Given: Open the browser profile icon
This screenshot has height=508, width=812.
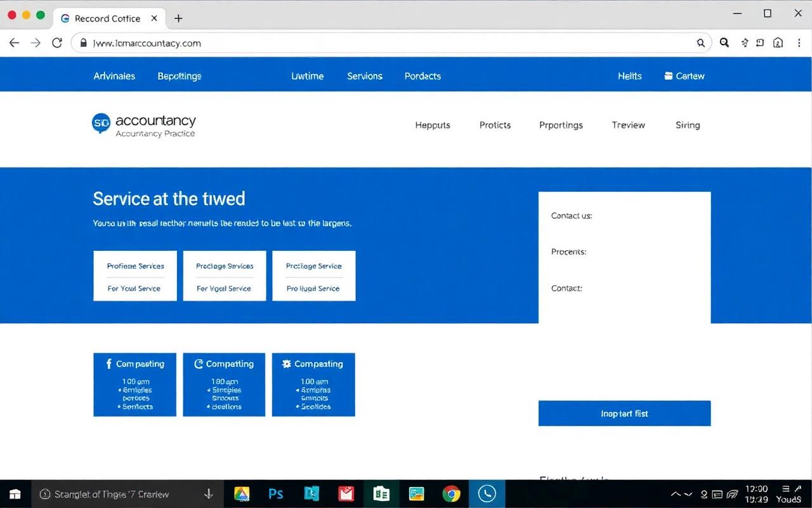Looking at the screenshot, I should tap(778, 43).
